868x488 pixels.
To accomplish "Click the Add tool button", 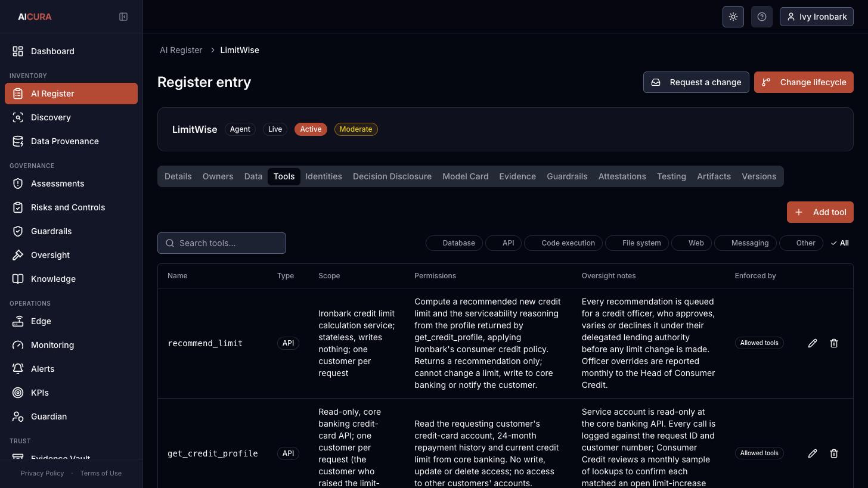I will 820,212.
